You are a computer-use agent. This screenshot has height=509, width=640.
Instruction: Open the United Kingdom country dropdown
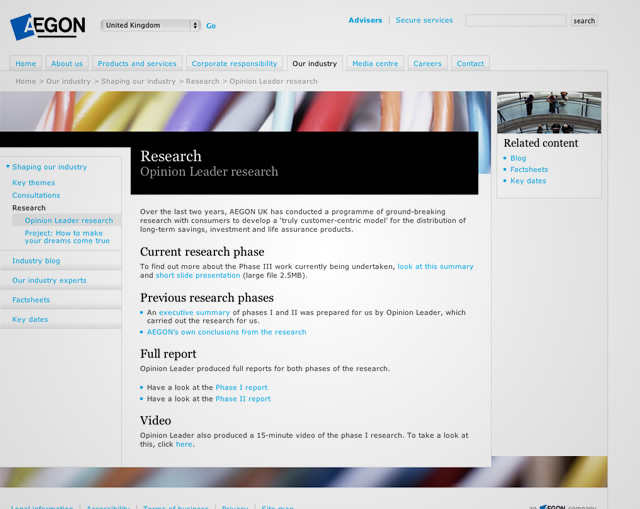(x=150, y=25)
